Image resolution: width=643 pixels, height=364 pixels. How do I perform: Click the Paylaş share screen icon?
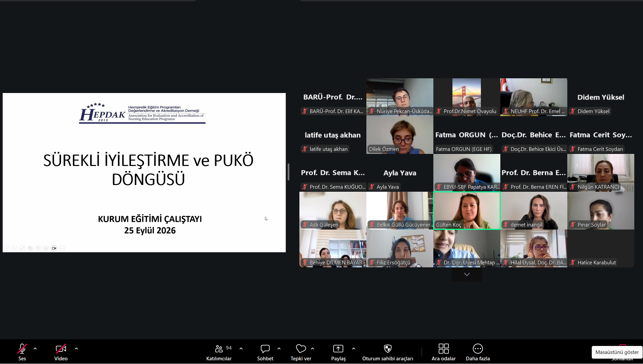coord(338,349)
